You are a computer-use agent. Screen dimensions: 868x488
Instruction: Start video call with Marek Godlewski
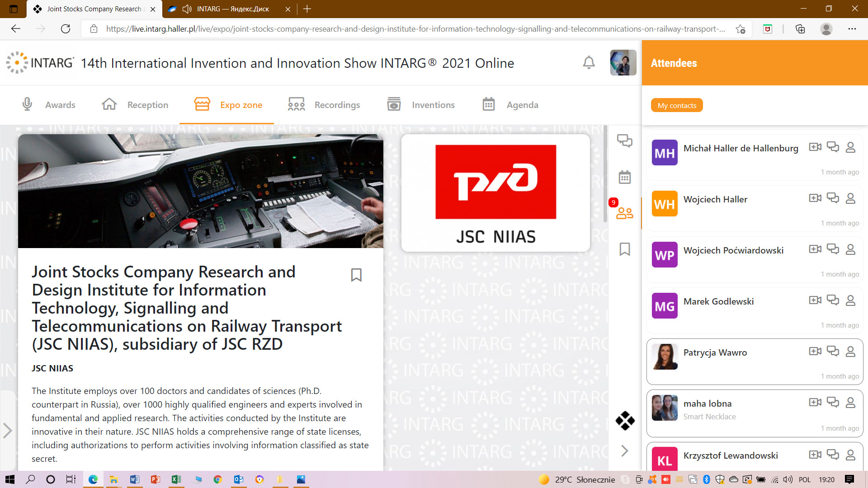pyautogui.click(x=815, y=300)
